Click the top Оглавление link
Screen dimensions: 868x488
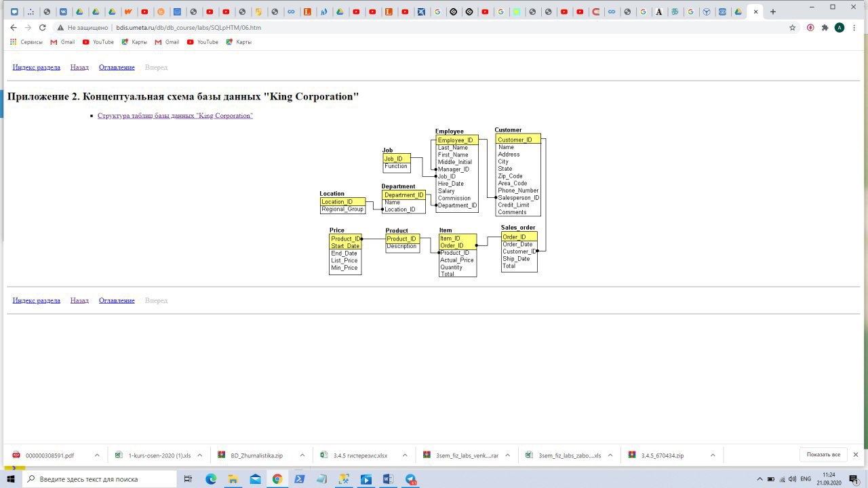117,67
